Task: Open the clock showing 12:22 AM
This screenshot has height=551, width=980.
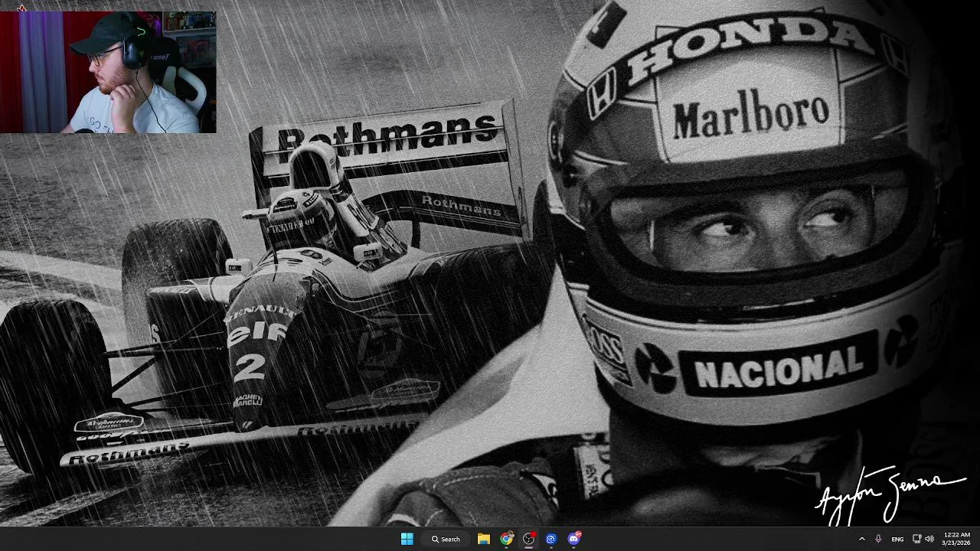Action: pos(957,539)
